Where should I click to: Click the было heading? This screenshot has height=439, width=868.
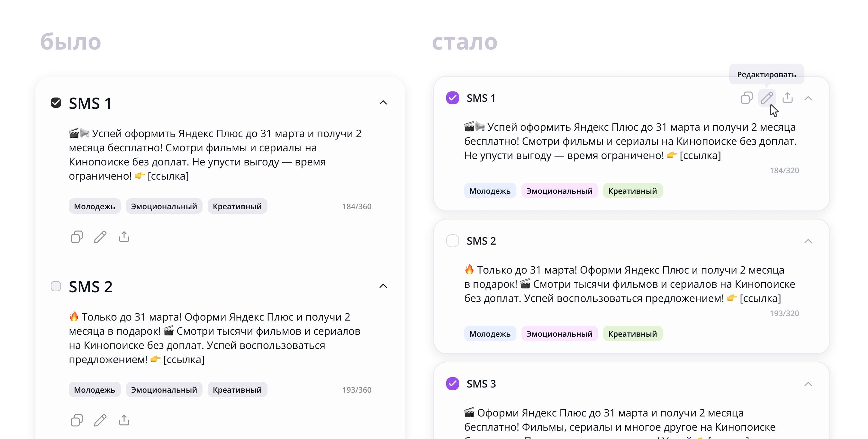(70, 42)
